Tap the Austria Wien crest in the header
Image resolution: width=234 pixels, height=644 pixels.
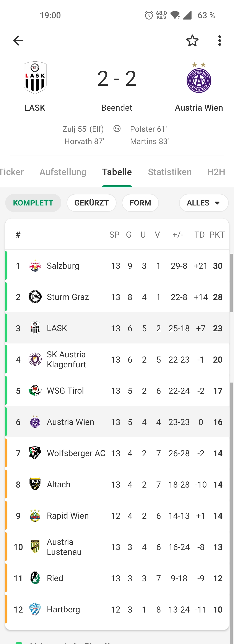[199, 78]
